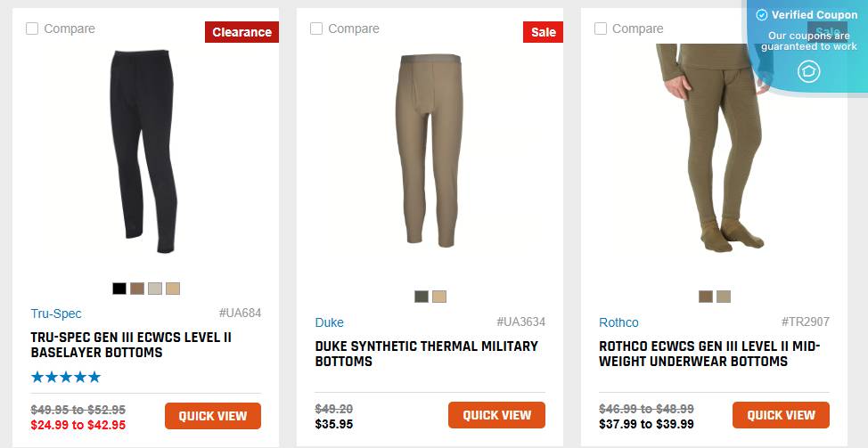Open Duke Synthetic Thermal Military Bottoms title
Screen dimensions: 868x448
click(x=427, y=354)
